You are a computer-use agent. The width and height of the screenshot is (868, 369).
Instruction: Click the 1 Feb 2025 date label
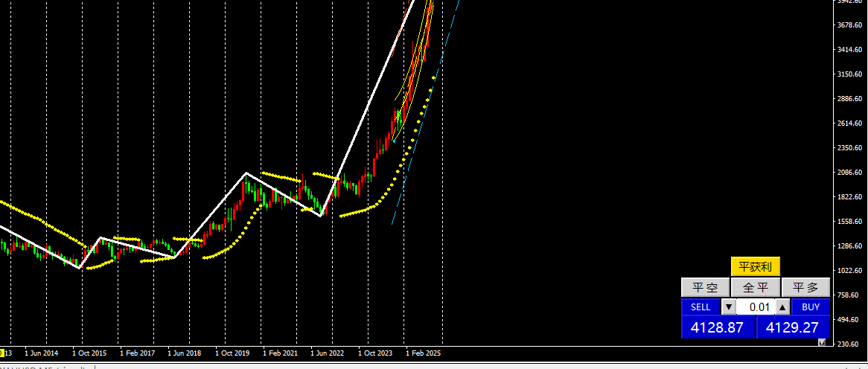(x=423, y=353)
